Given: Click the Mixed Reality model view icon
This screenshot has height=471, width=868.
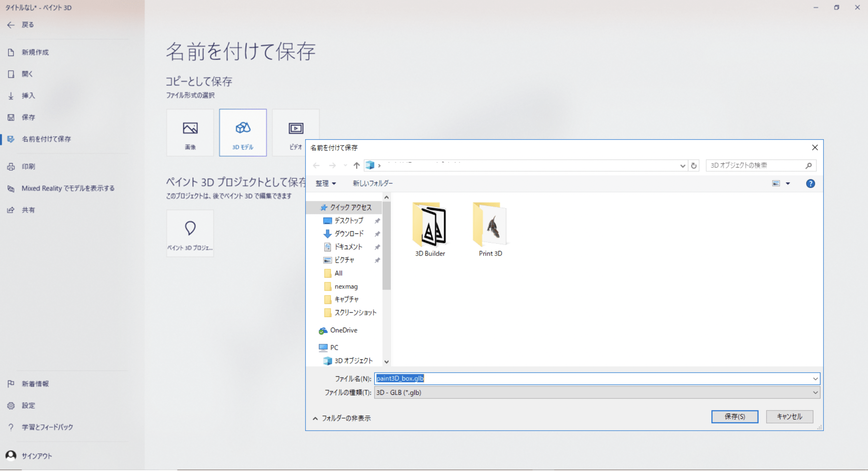Looking at the screenshot, I should click(11, 188).
